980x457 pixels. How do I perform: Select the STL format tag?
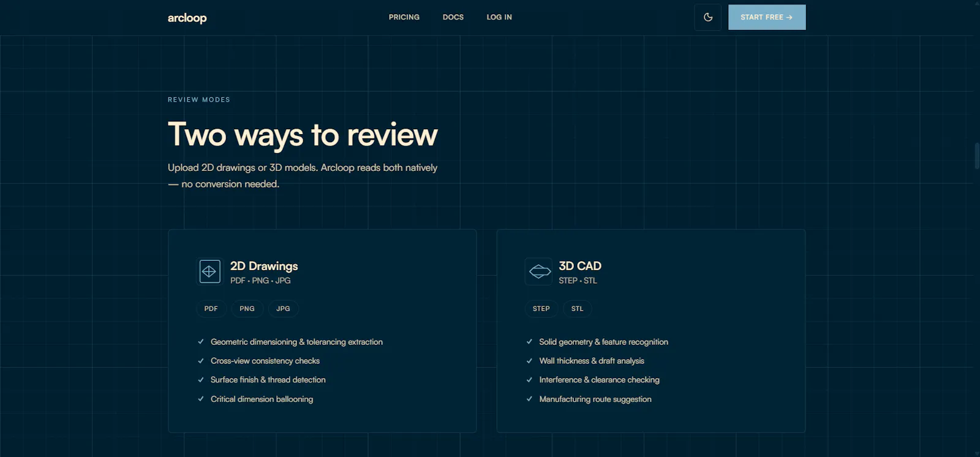point(577,309)
